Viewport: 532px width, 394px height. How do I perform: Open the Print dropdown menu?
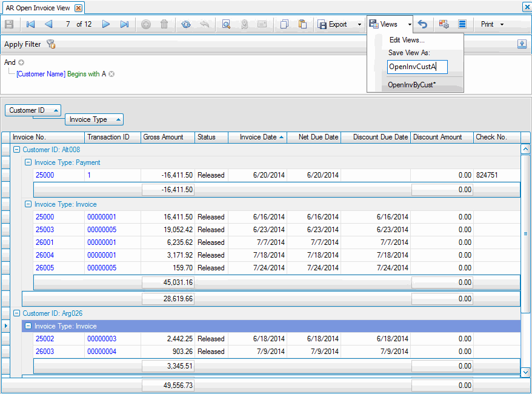(502, 25)
